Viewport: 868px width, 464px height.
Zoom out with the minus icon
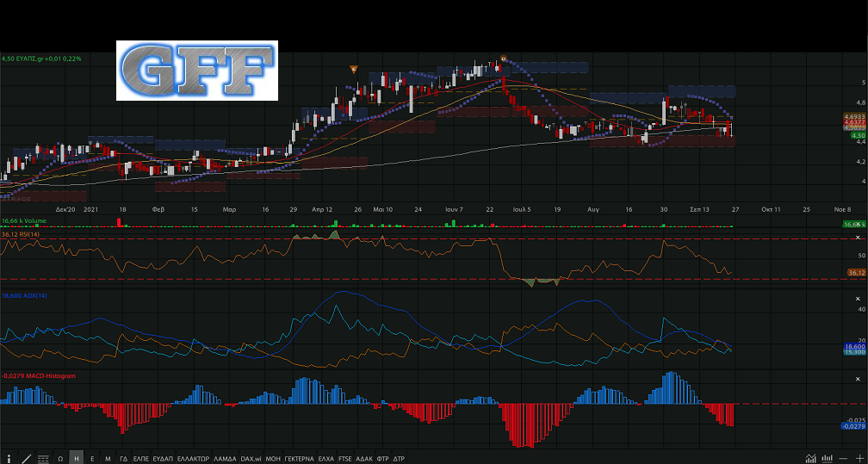tap(843, 459)
